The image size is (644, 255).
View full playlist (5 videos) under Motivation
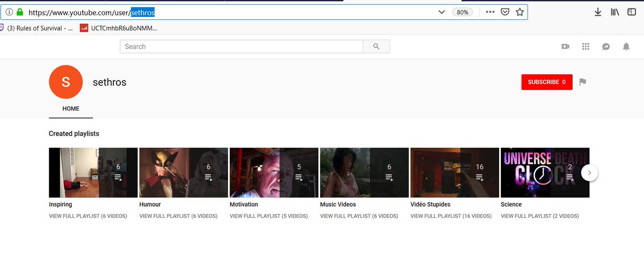[x=269, y=216]
